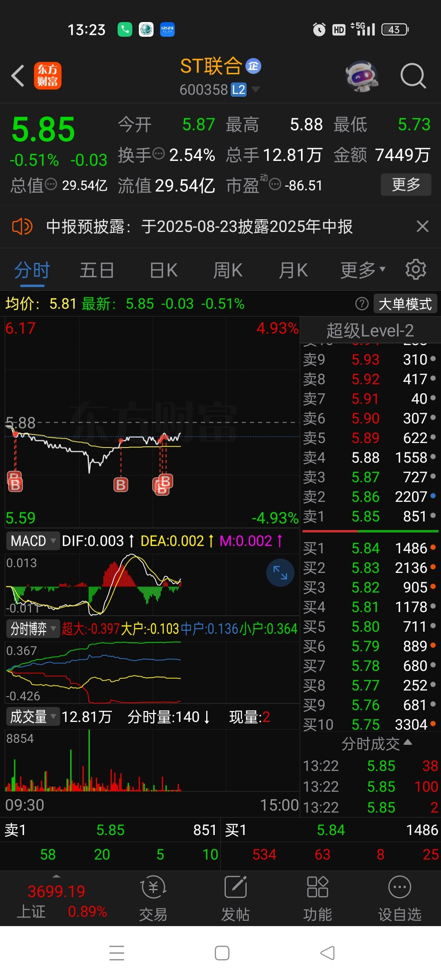The height and width of the screenshot is (980, 441).
Task: Tap the info icon next to 市盈
Action: (275, 185)
